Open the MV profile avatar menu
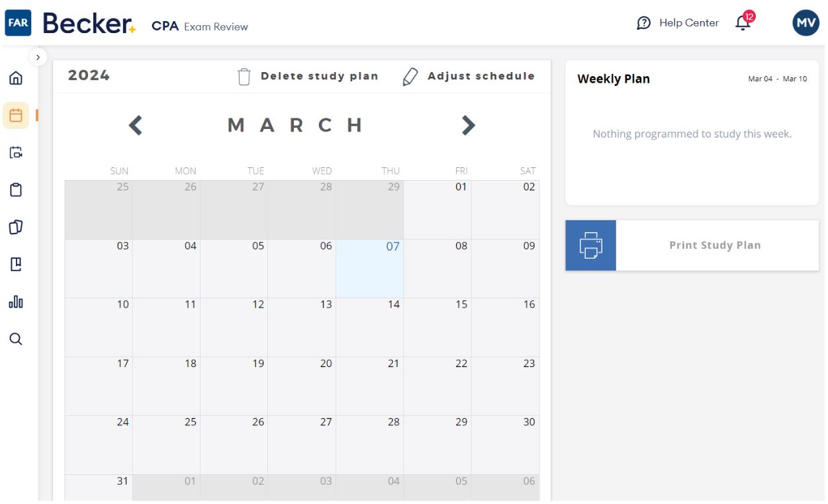 coord(805,22)
